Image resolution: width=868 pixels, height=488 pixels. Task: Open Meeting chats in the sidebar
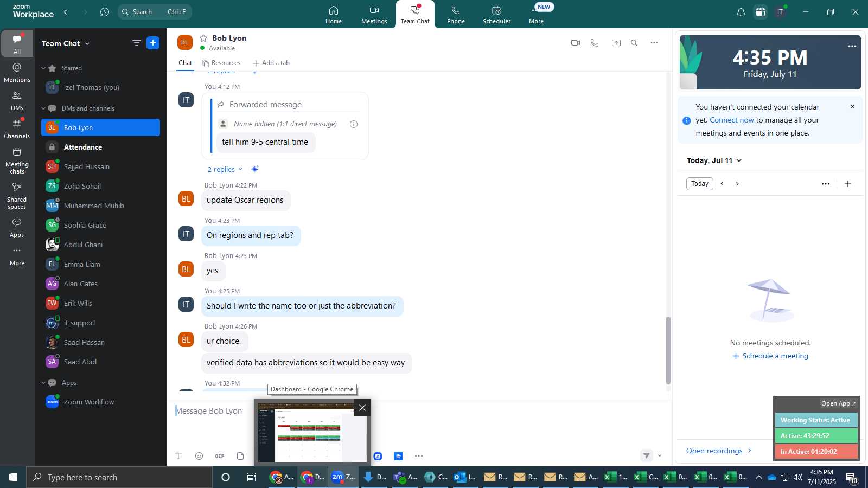point(17,161)
